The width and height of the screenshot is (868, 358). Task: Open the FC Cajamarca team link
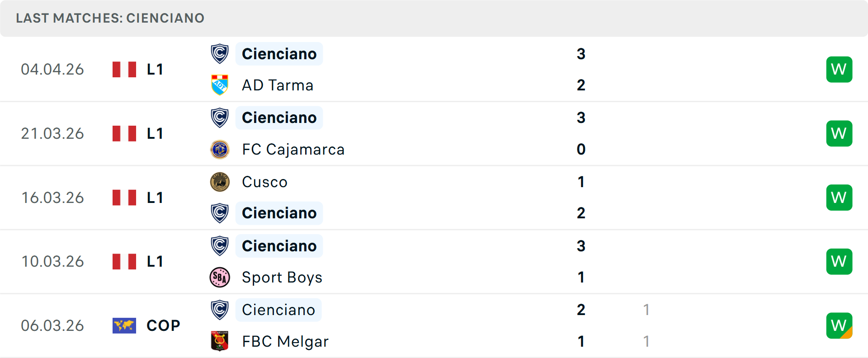pyautogui.click(x=293, y=149)
